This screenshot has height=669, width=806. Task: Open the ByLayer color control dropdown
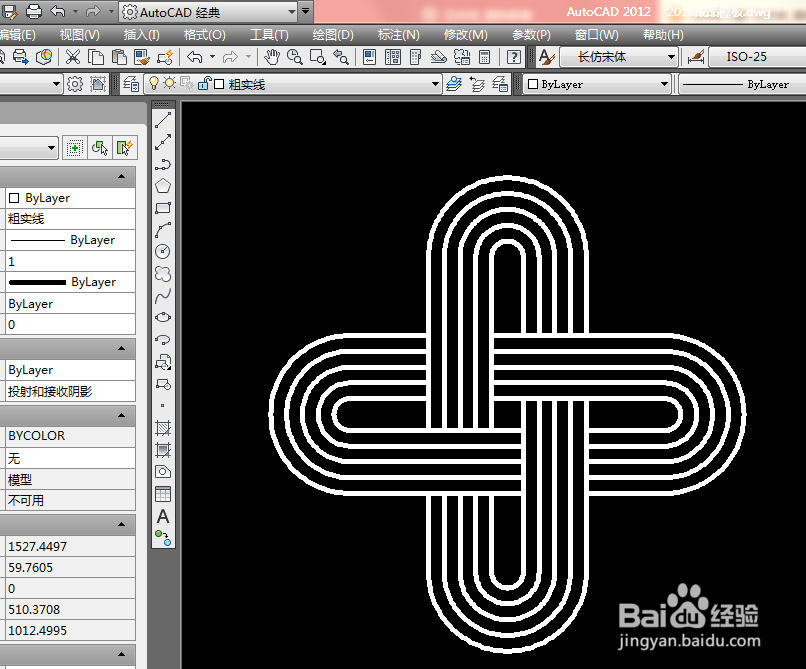[665, 84]
